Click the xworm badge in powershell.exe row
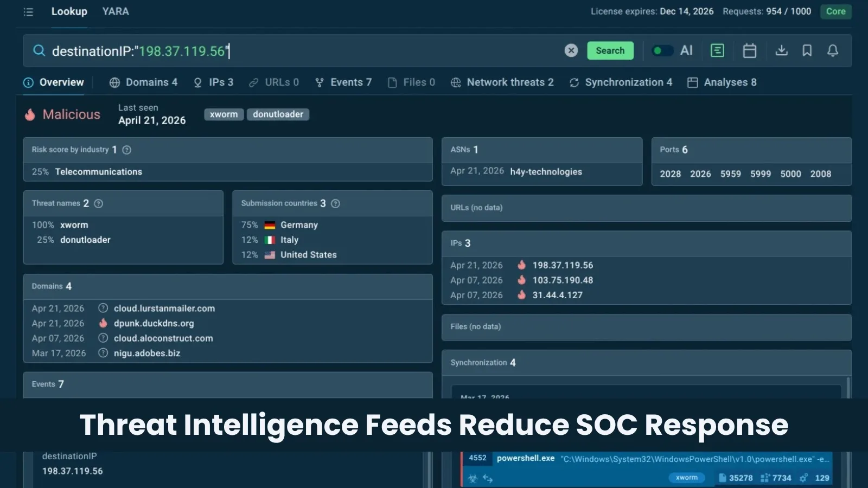Viewport: 868px width, 488px height. 686,478
